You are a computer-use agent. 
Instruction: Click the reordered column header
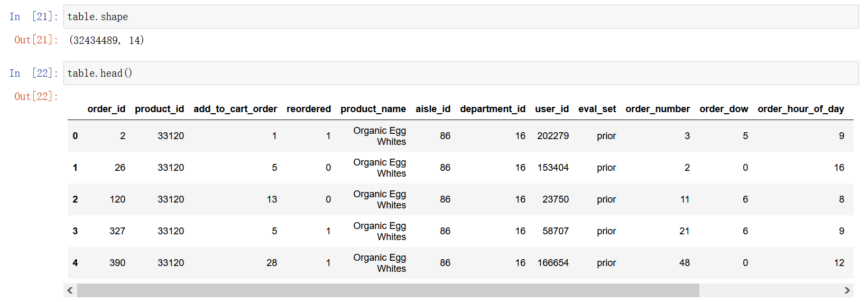309,109
